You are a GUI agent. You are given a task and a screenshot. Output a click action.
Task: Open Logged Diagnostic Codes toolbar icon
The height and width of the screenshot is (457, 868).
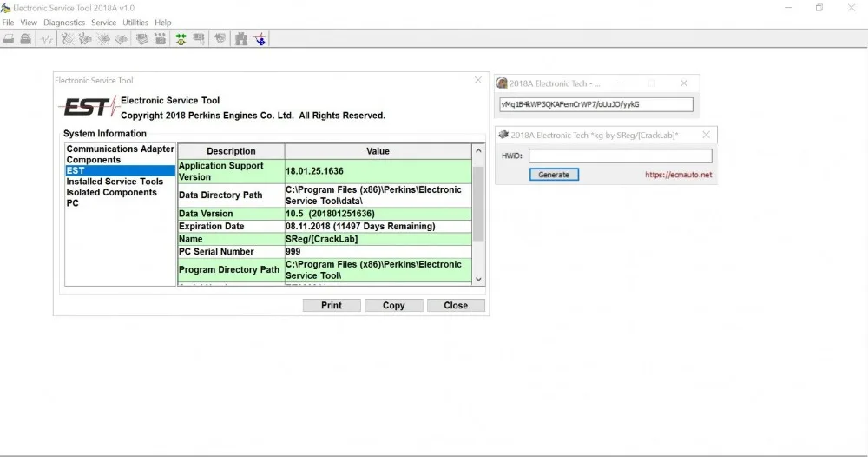[x=85, y=39]
